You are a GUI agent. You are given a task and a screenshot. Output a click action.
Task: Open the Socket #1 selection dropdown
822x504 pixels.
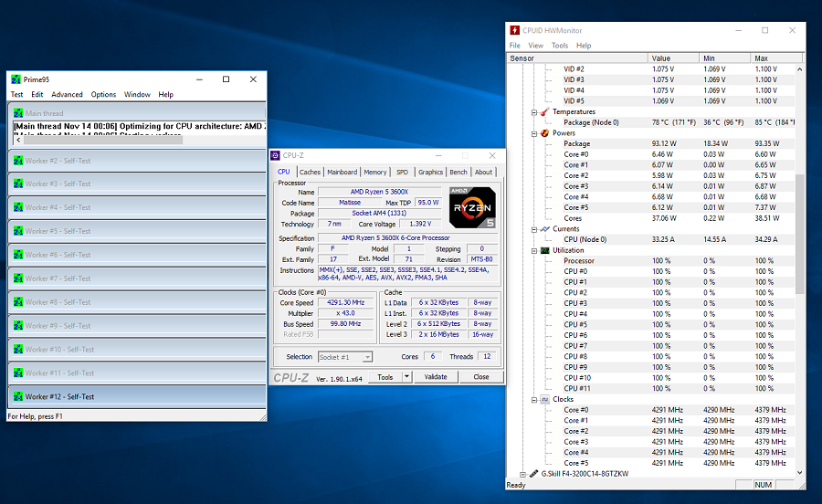(x=367, y=357)
